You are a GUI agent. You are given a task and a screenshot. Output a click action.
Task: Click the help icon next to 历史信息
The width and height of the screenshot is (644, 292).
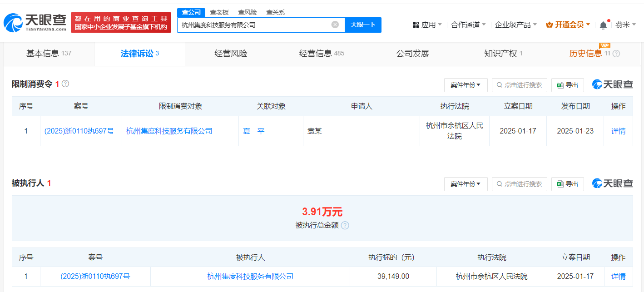[616, 54]
